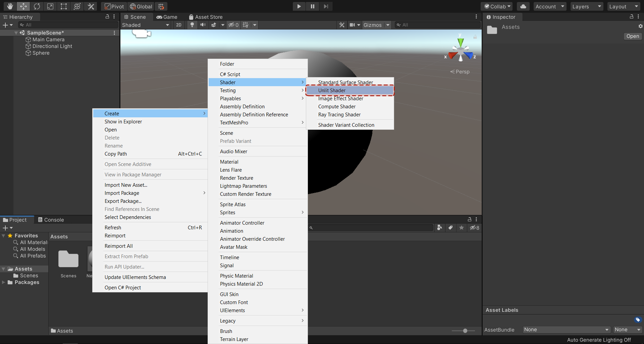
Task: Select Material in Create menu
Action: [258, 162]
